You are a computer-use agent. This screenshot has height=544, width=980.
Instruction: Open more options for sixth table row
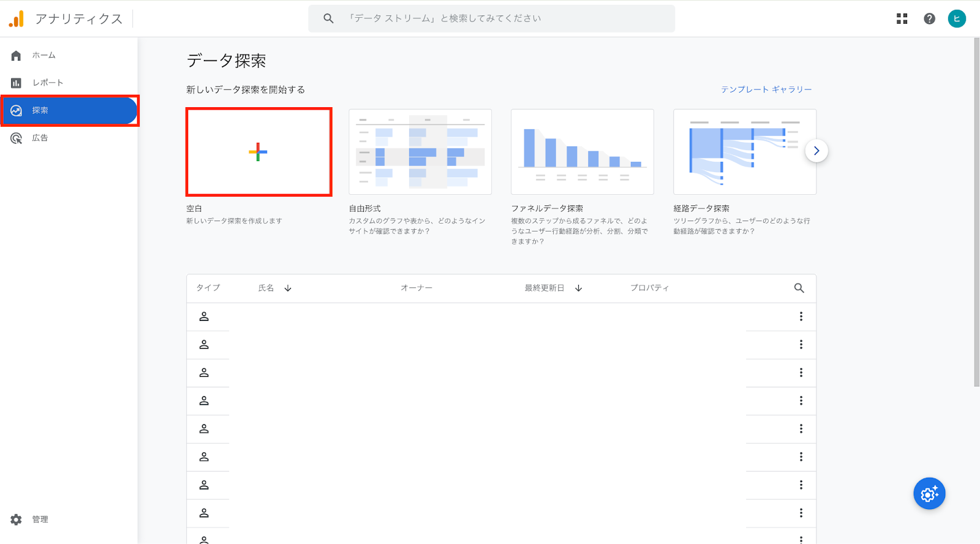coord(801,457)
